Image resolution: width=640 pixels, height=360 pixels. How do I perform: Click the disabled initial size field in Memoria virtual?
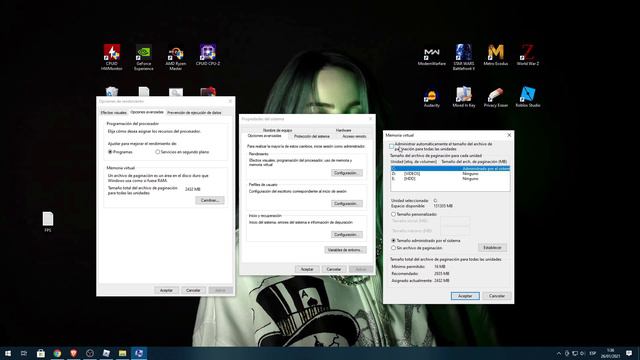[455, 221]
